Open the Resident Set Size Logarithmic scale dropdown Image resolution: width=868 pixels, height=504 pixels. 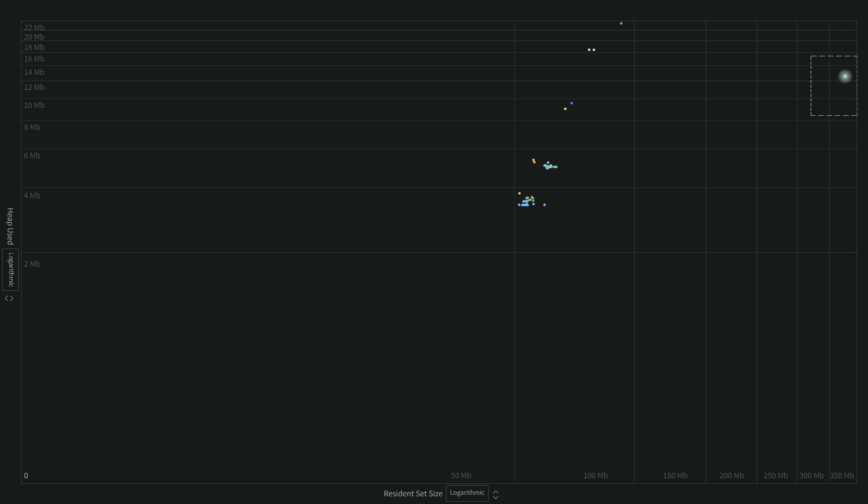coord(467,493)
